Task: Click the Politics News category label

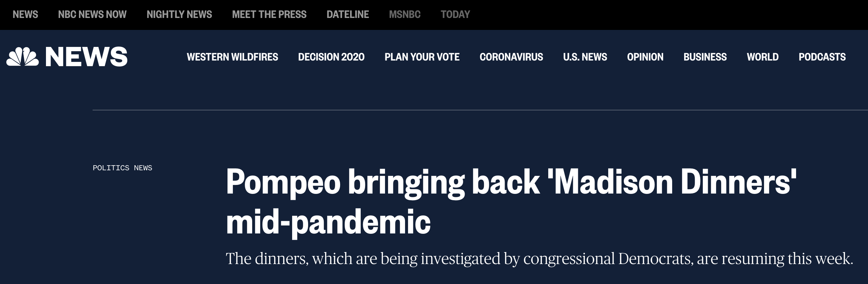Action: pos(122,168)
